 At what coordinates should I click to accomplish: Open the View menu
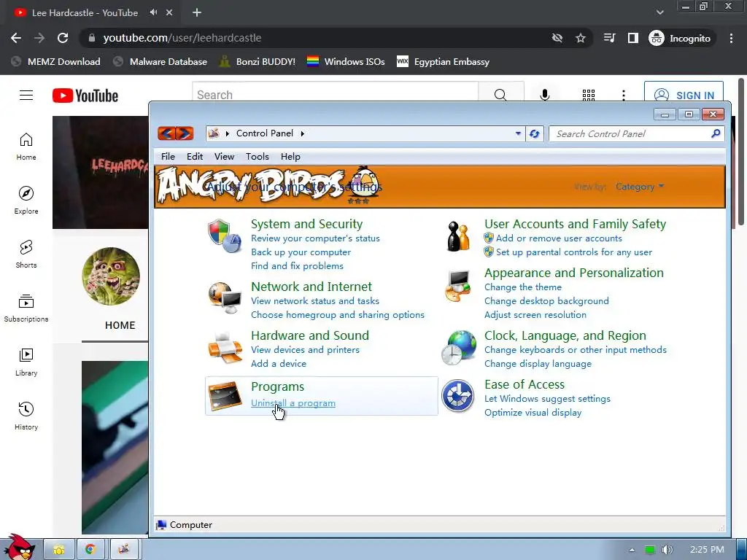click(224, 157)
